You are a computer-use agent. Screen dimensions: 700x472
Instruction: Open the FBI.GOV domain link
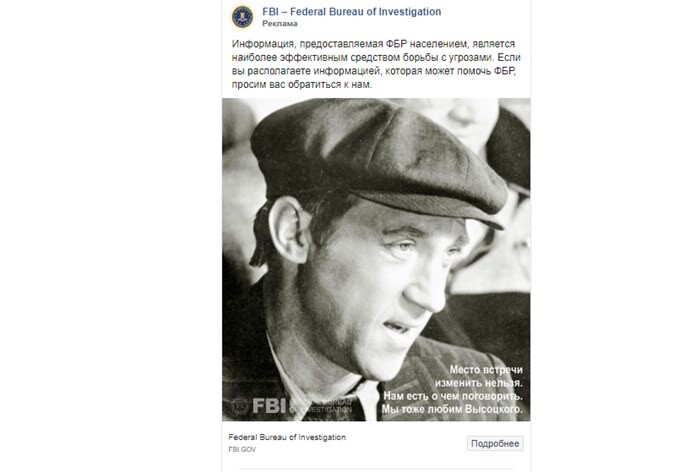click(x=242, y=449)
